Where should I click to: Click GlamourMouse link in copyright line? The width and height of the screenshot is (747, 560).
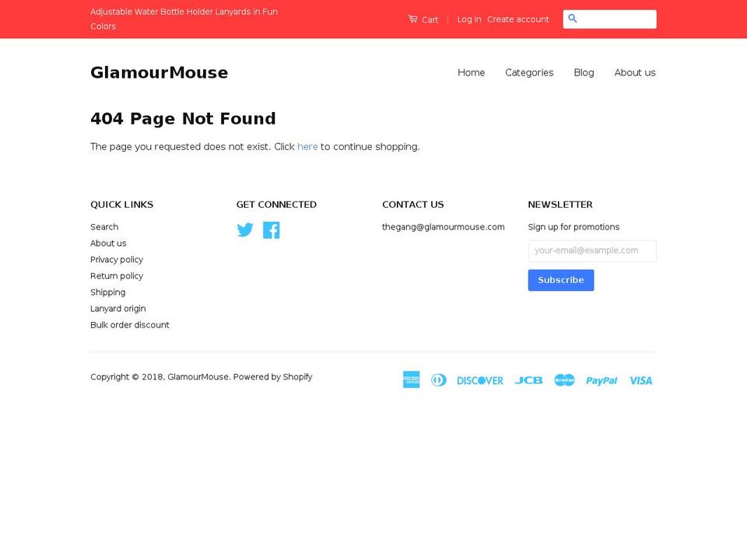click(x=198, y=376)
